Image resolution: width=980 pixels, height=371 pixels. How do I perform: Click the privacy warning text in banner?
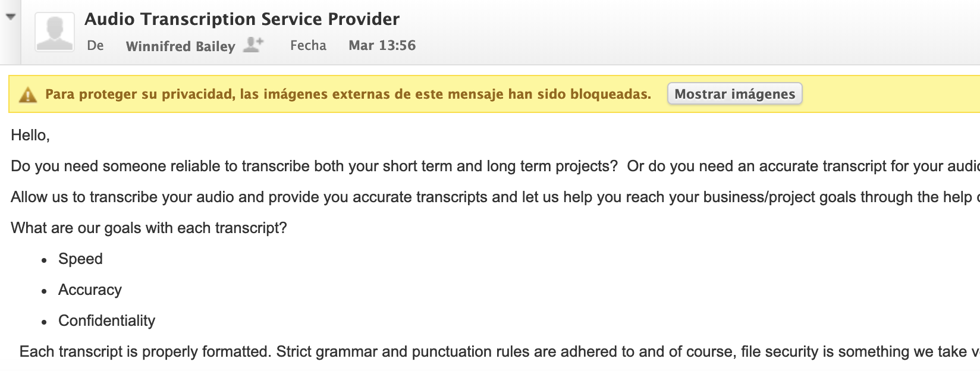(348, 94)
